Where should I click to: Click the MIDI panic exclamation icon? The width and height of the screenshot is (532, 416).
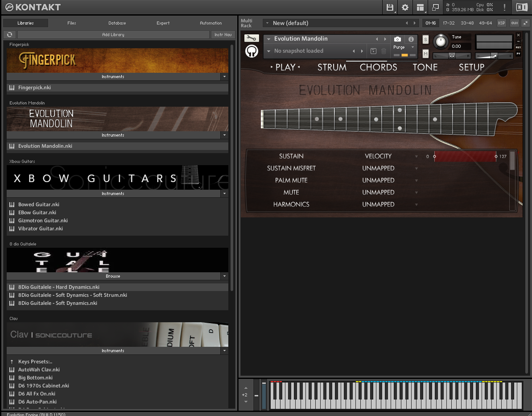point(504,7)
